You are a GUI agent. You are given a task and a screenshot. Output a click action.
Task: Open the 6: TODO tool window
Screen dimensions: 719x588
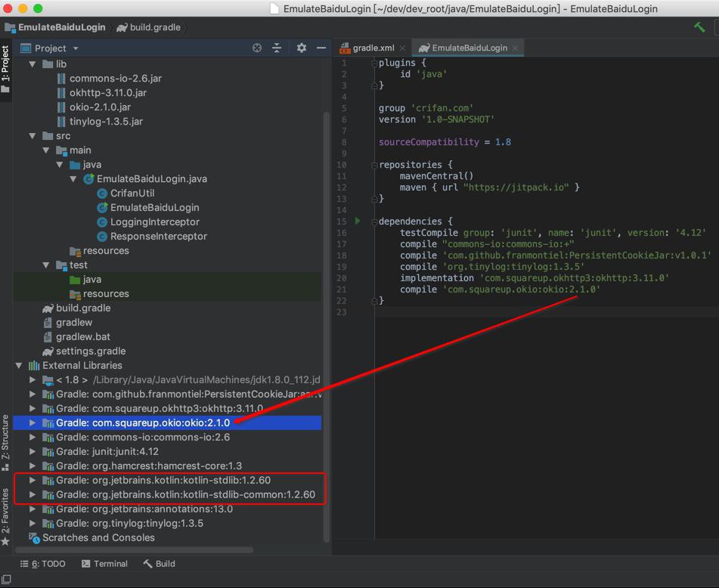coord(43,564)
